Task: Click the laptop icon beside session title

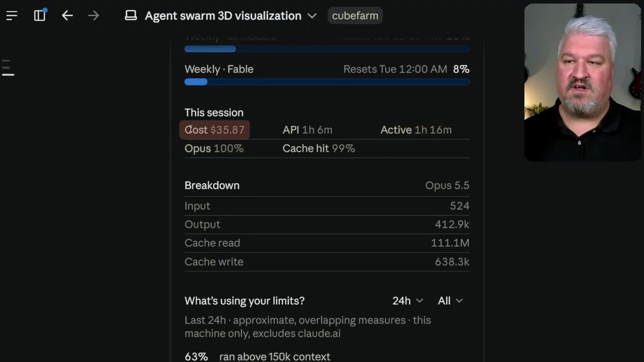Action: pyautogui.click(x=131, y=16)
